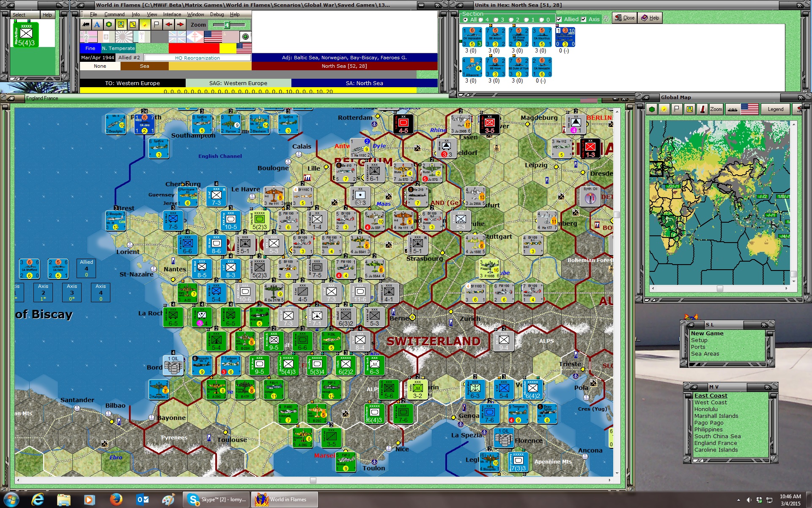Open the File menu
Image resolution: width=812 pixels, height=508 pixels.
pos(93,14)
